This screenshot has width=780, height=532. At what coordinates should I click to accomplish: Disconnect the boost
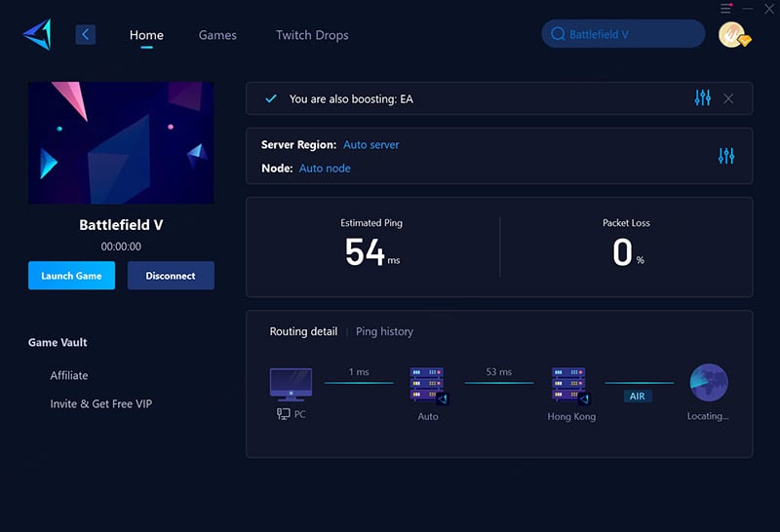pos(171,276)
